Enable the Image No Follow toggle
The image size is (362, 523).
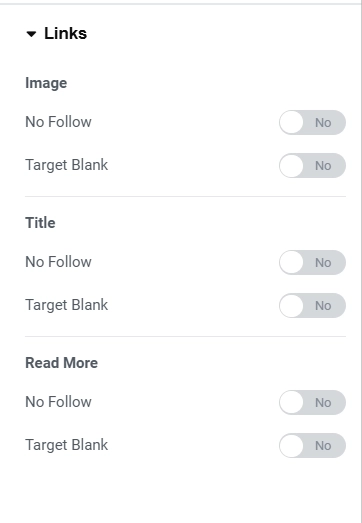312,122
